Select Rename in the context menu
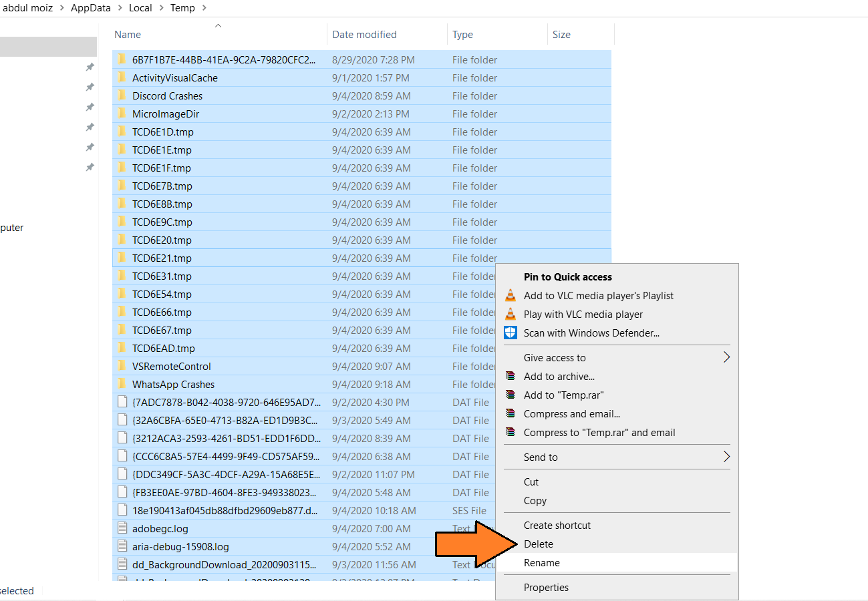Screen dimensions: 868x601 pyautogui.click(x=542, y=563)
